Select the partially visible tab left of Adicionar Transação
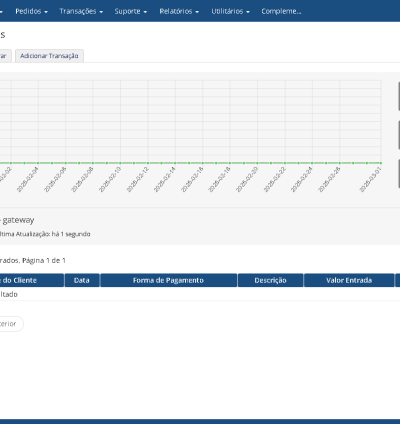 5,56
